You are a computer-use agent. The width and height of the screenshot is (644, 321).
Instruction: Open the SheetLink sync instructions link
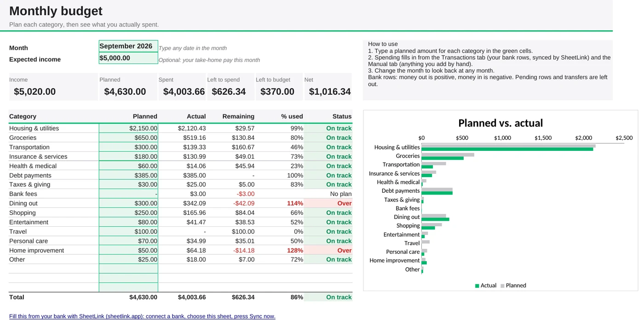tap(142, 316)
